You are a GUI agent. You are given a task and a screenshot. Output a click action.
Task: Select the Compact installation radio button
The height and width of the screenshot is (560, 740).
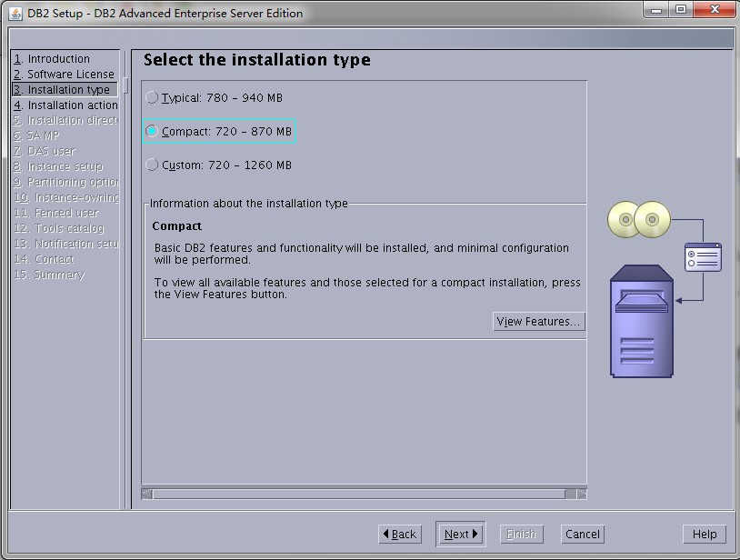coord(152,131)
